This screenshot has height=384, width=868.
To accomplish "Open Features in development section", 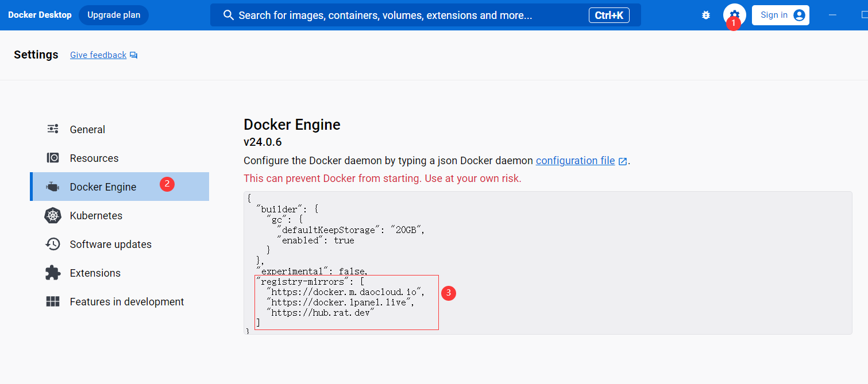I will coord(119,301).
